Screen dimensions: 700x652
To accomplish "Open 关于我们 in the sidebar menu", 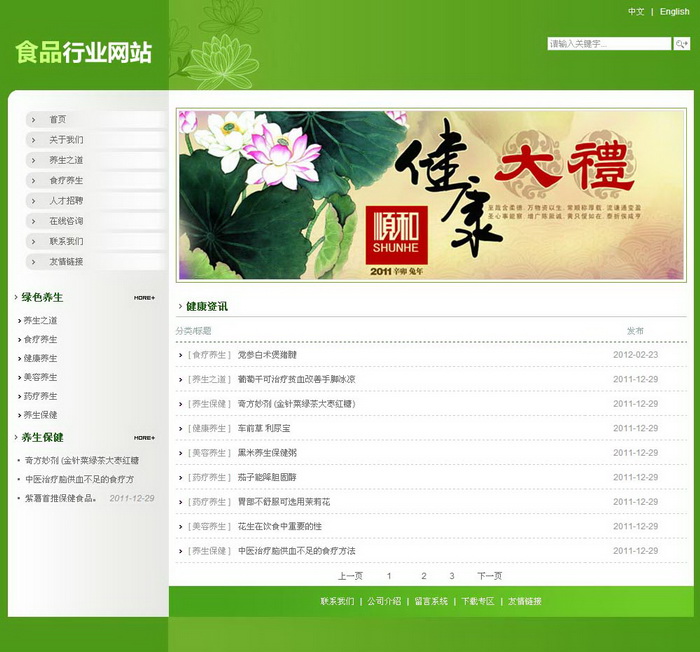I will click(x=67, y=140).
